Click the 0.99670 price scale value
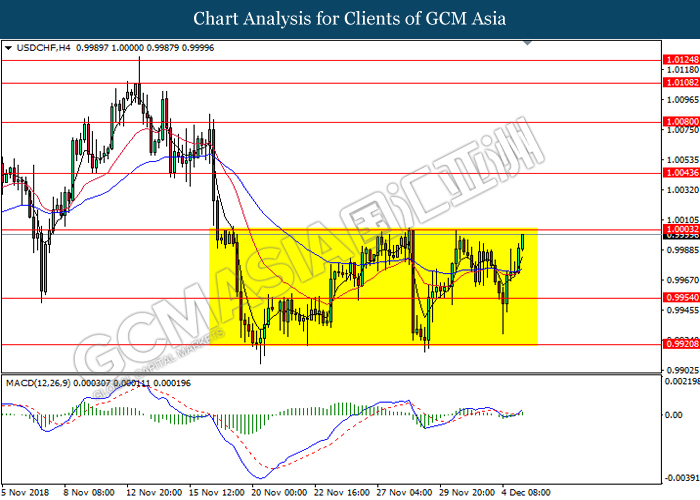700x500 pixels. tap(683, 280)
